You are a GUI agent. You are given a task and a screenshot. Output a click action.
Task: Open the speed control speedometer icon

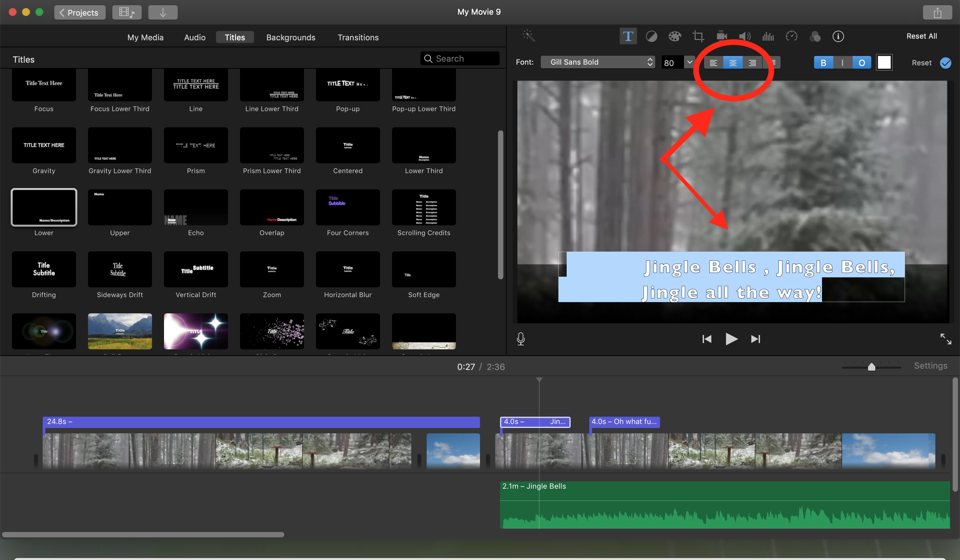(791, 37)
